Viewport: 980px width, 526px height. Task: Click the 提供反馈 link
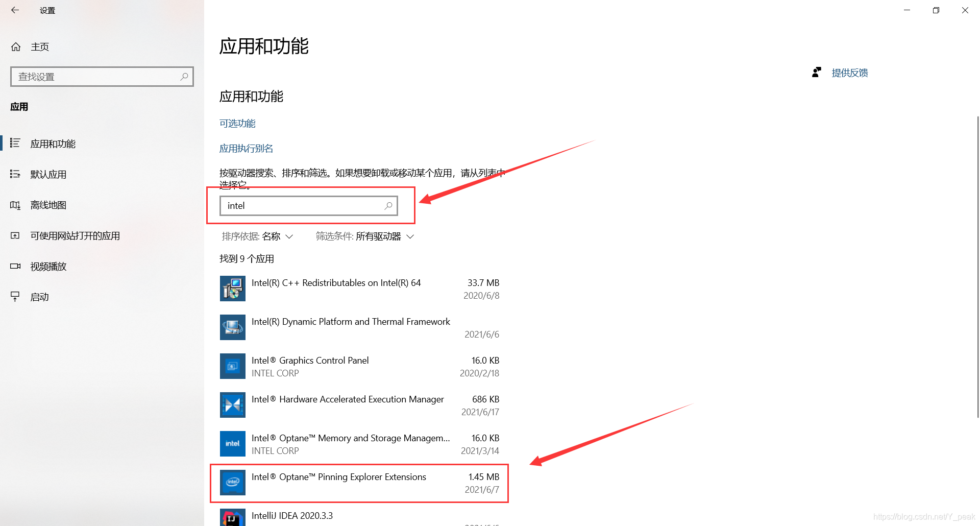(850, 73)
